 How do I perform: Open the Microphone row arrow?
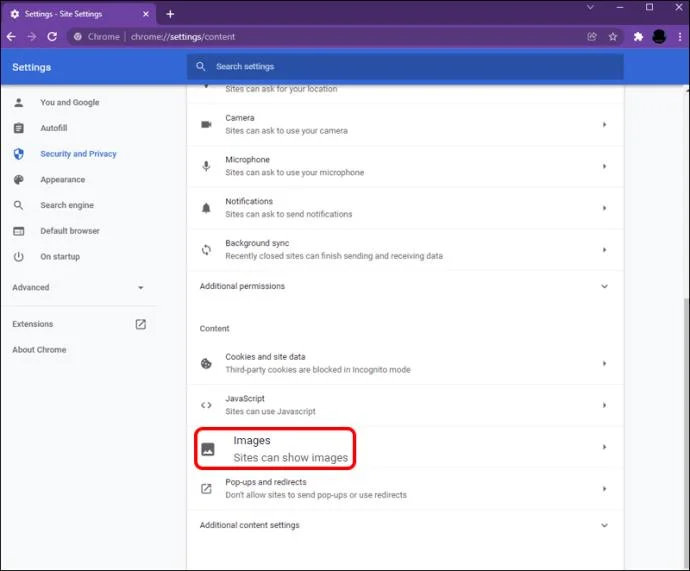[605, 166]
